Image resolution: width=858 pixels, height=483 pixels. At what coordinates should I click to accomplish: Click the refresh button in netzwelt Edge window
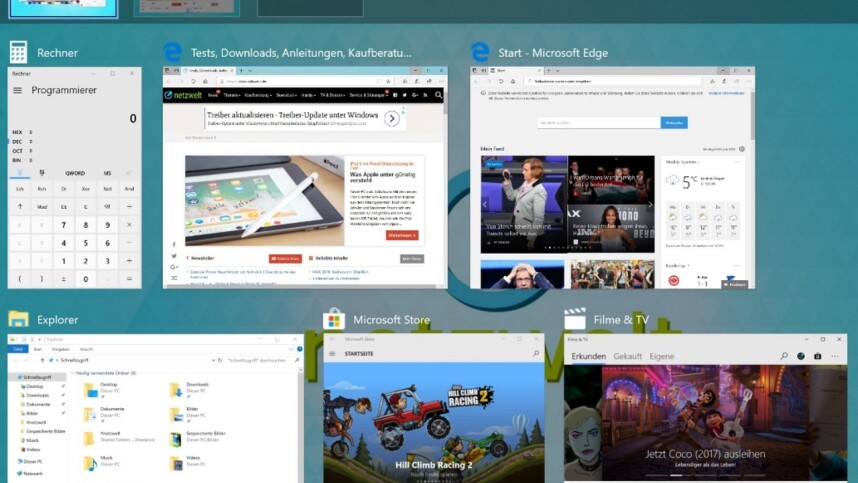coord(193,81)
